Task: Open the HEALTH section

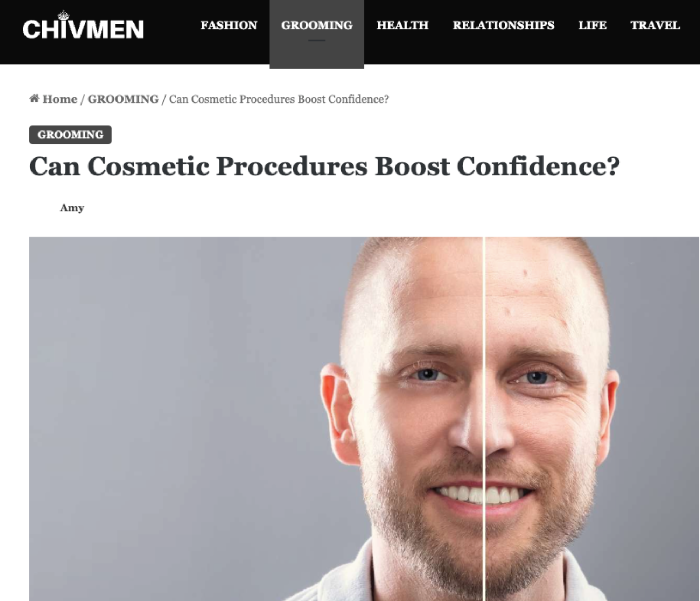Action: (x=402, y=25)
